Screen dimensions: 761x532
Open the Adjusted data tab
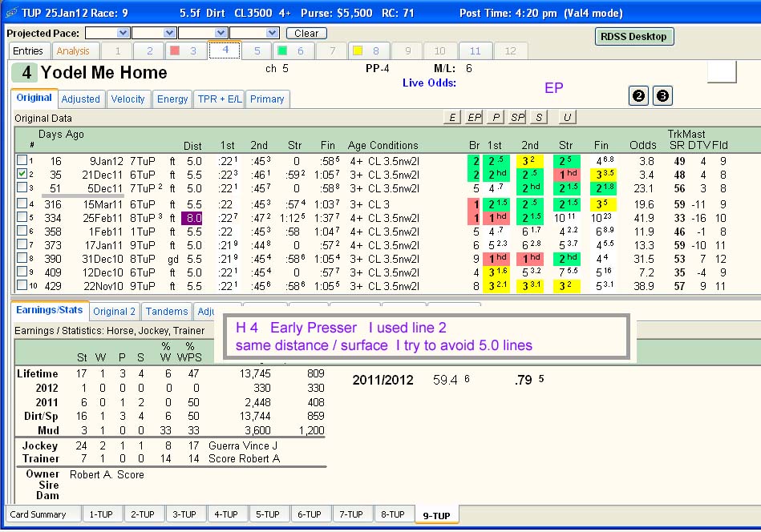pos(80,99)
